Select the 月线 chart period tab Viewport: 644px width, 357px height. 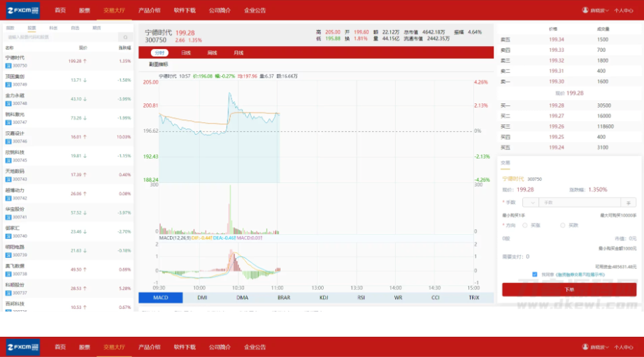pos(238,53)
